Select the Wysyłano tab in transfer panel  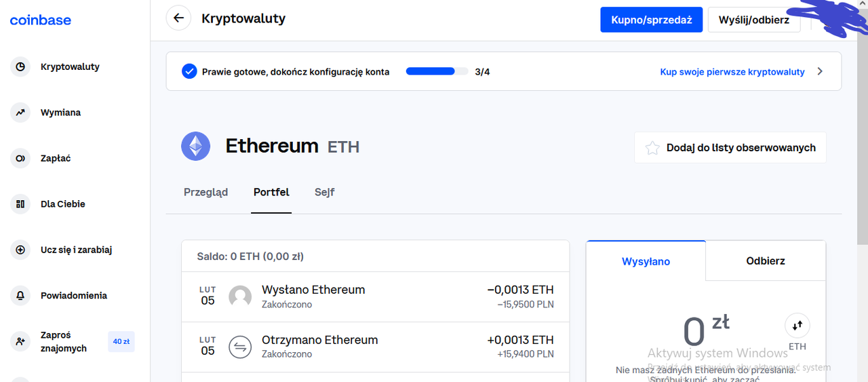[x=646, y=261]
